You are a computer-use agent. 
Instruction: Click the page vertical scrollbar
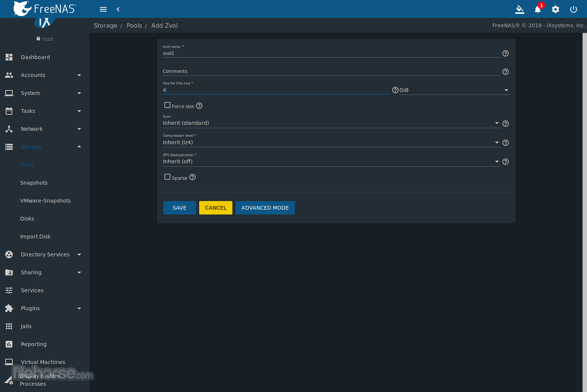(x=585, y=212)
